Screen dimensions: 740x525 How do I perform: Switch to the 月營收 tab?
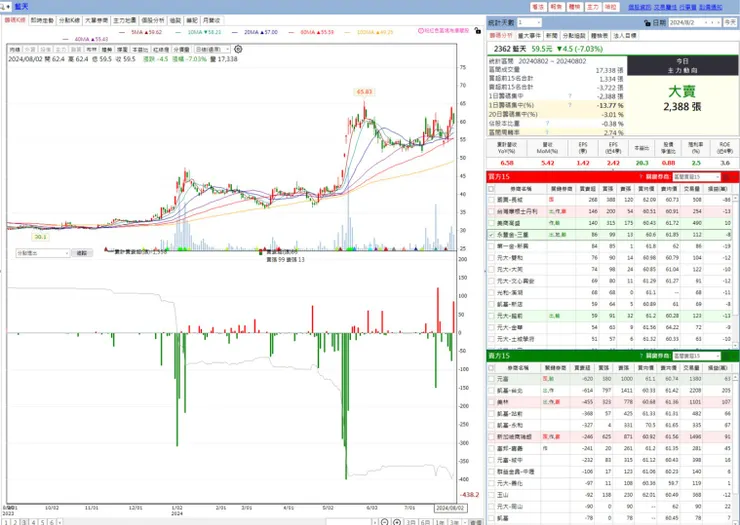pos(211,20)
